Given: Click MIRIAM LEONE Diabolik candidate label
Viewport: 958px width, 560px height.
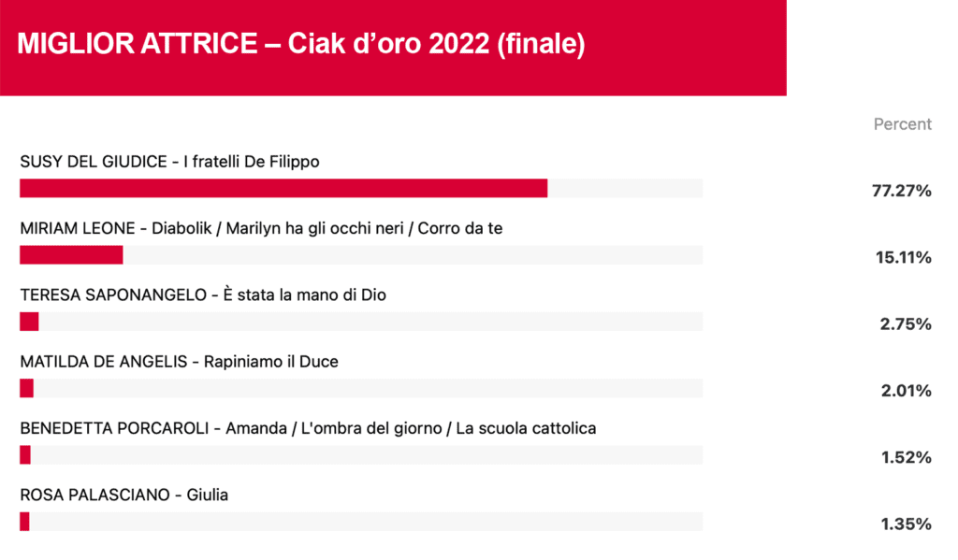Looking at the screenshot, I should tap(262, 228).
